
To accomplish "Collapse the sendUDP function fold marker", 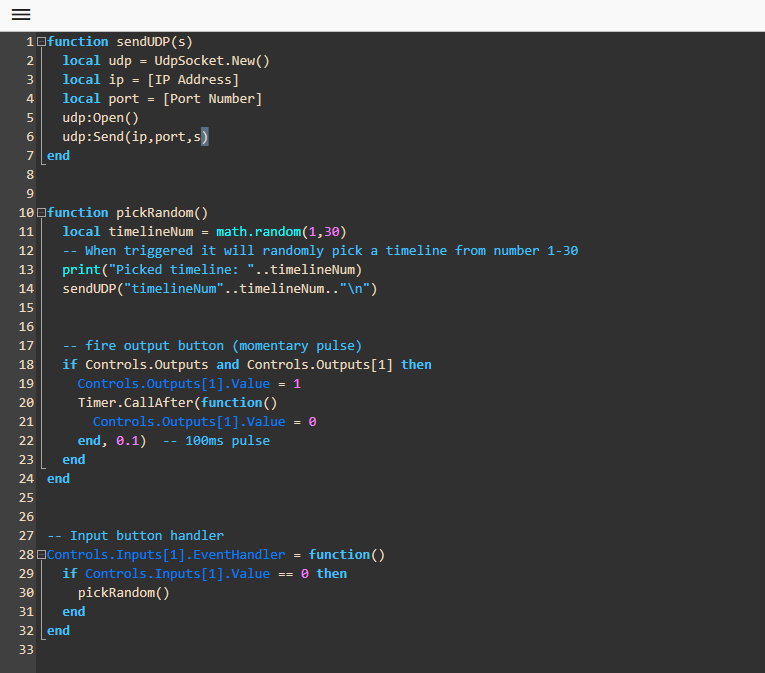I will [41, 42].
